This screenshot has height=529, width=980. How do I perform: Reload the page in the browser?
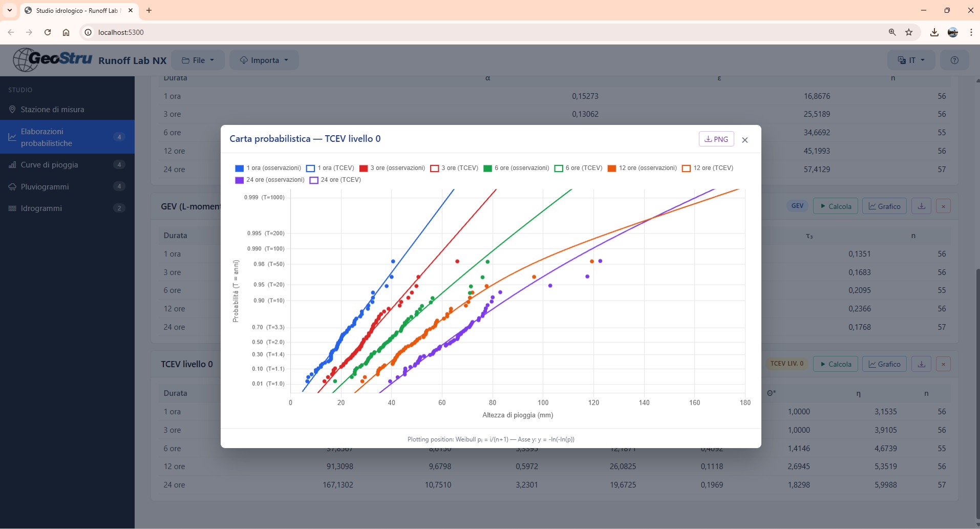tap(48, 32)
